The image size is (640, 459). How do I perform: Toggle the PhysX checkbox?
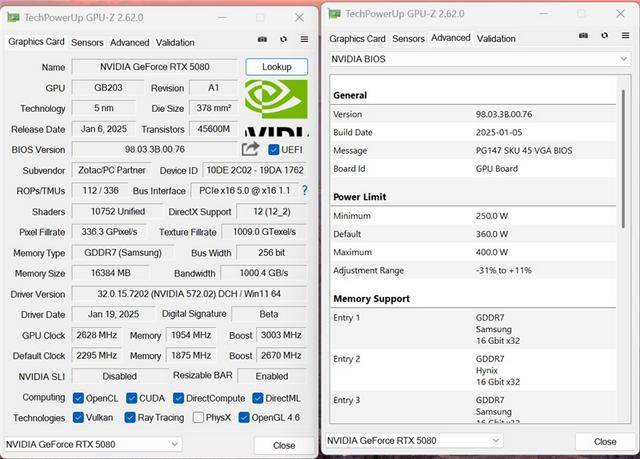click(x=198, y=417)
